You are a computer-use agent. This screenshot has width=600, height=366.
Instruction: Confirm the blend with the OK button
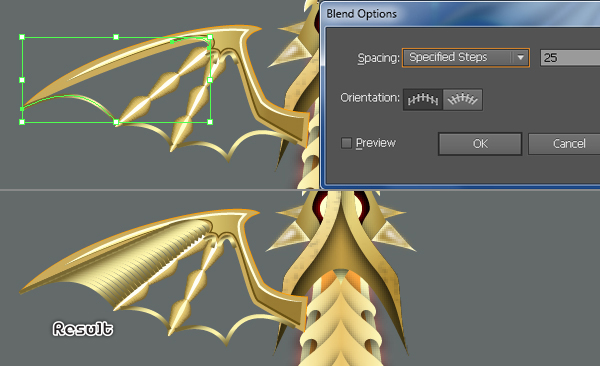pyautogui.click(x=480, y=144)
